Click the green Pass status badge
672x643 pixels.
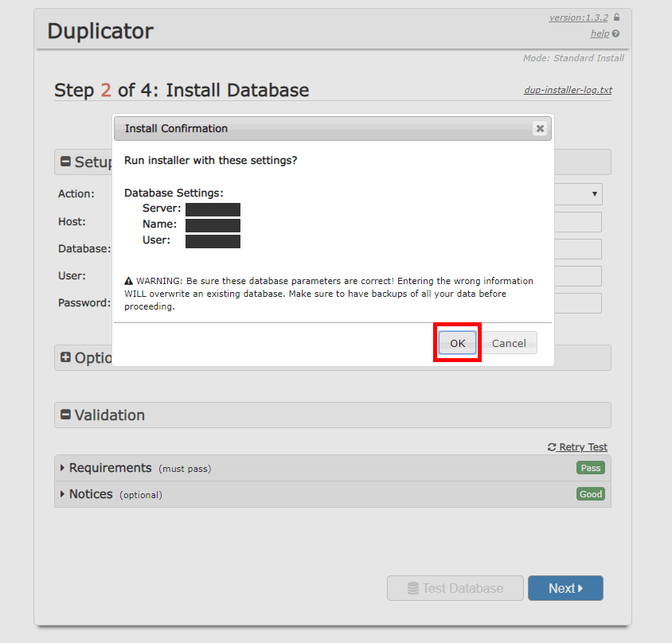pyautogui.click(x=591, y=468)
